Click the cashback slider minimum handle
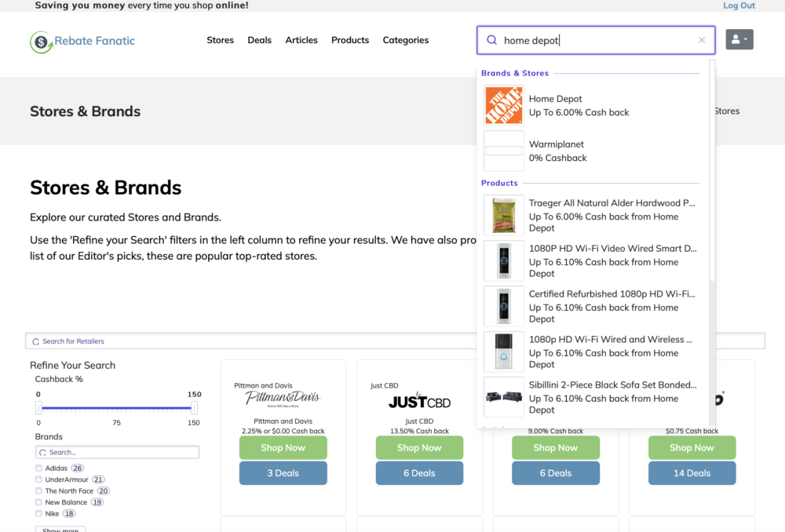Screen dimensions: 785x532 pos(38,408)
